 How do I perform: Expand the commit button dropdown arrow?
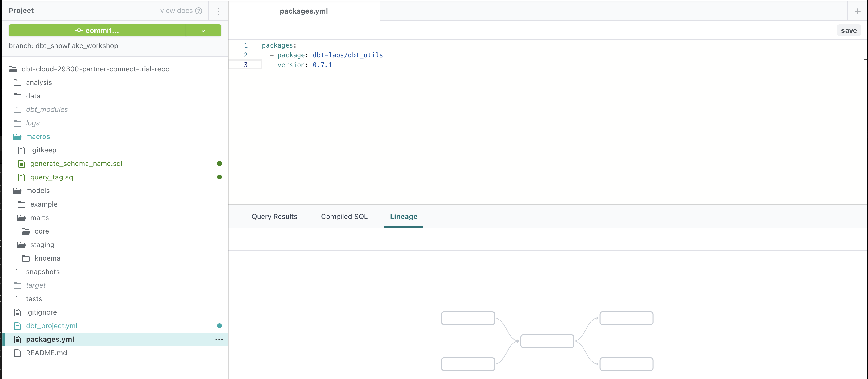tap(203, 31)
